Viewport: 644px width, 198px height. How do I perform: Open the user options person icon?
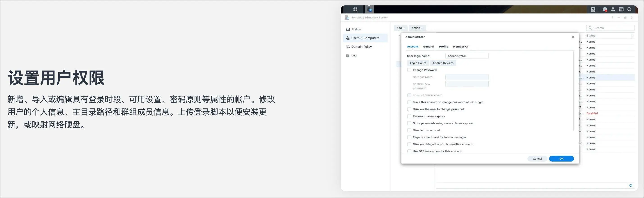pyautogui.click(x=613, y=9)
